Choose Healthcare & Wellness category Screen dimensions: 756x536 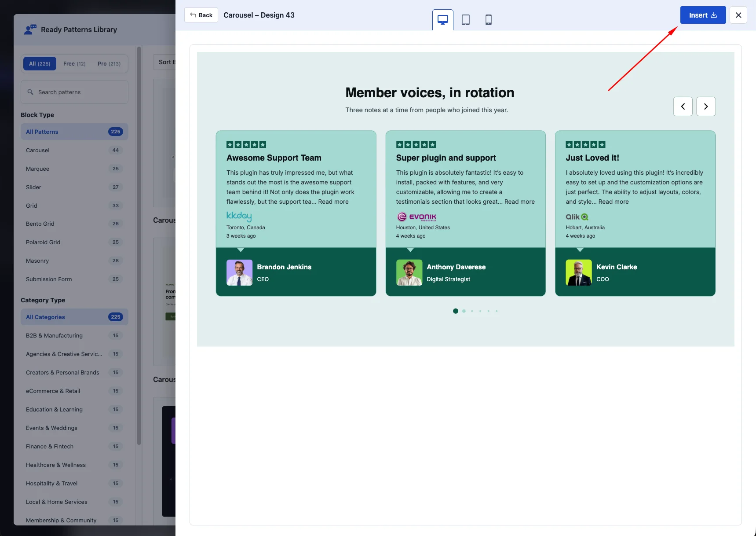74,465
